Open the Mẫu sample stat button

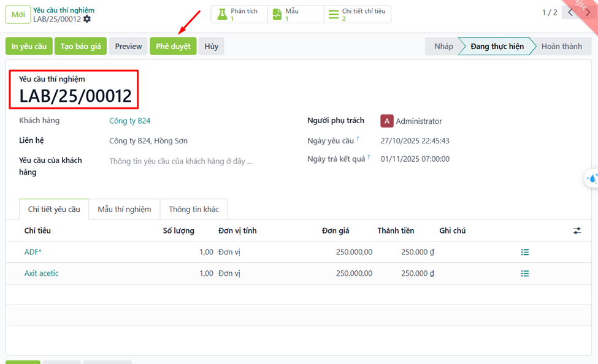[x=295, y=15]
